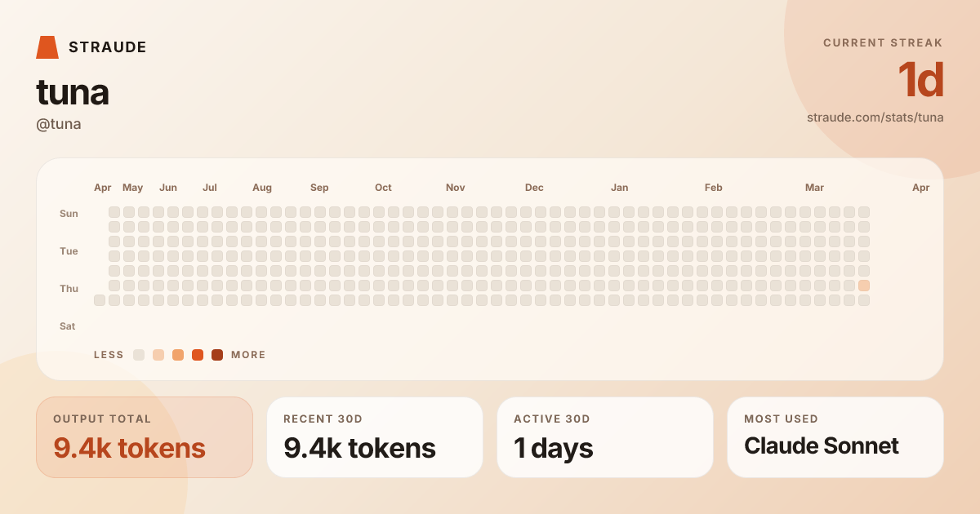Image resolution: width=980 pixels, height=514 pixels.
Task: Click the Jan month label on heatmap
Action: 620,188
